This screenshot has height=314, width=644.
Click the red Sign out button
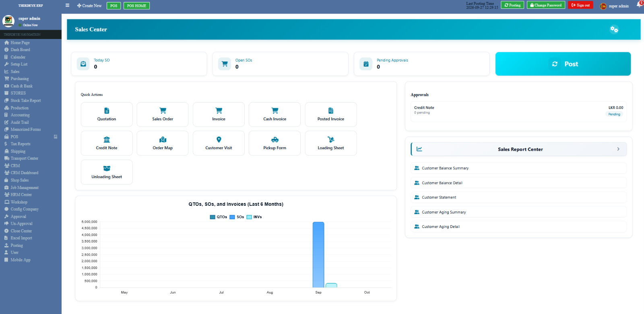click(580, 5)
